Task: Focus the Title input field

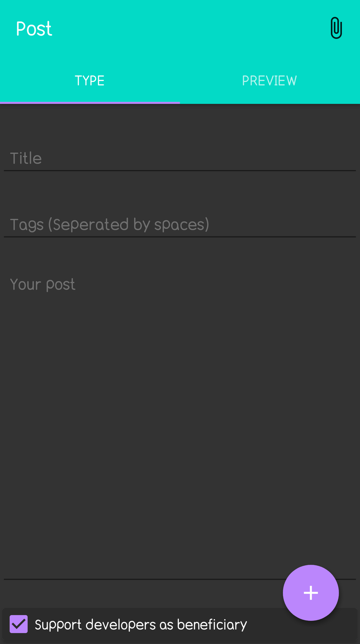Action: (x=180, y=158)
